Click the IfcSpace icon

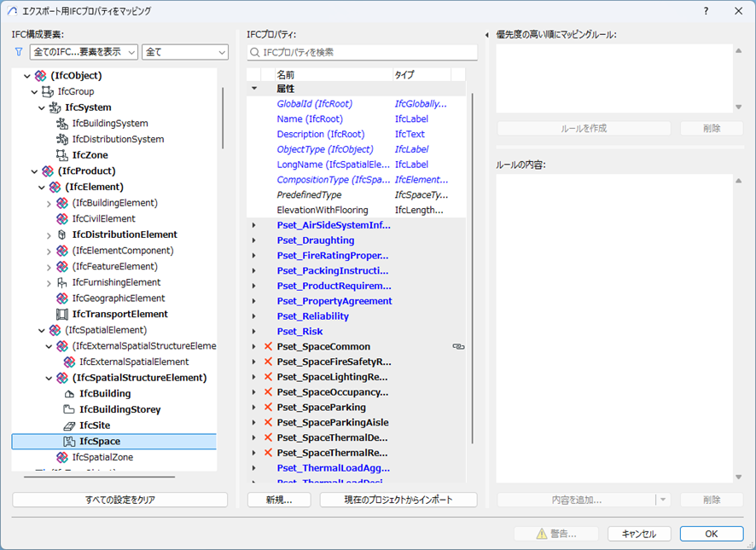[x=69, y=441]
